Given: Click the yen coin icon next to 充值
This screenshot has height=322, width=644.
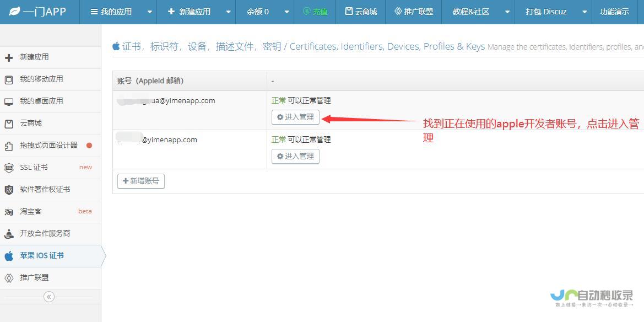Looking at the screenshot, I should (x=307, y=12).
